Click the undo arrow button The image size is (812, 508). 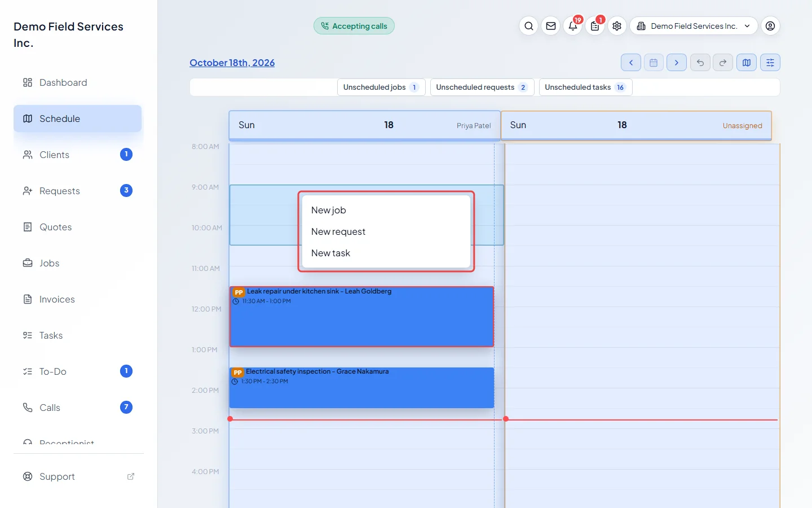(700, 63)
